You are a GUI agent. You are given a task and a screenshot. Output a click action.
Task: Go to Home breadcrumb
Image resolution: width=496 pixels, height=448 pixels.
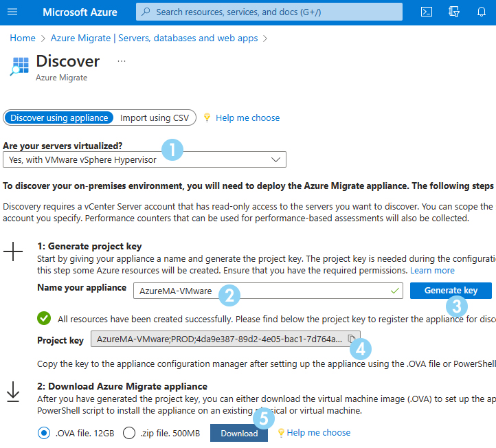23,38
